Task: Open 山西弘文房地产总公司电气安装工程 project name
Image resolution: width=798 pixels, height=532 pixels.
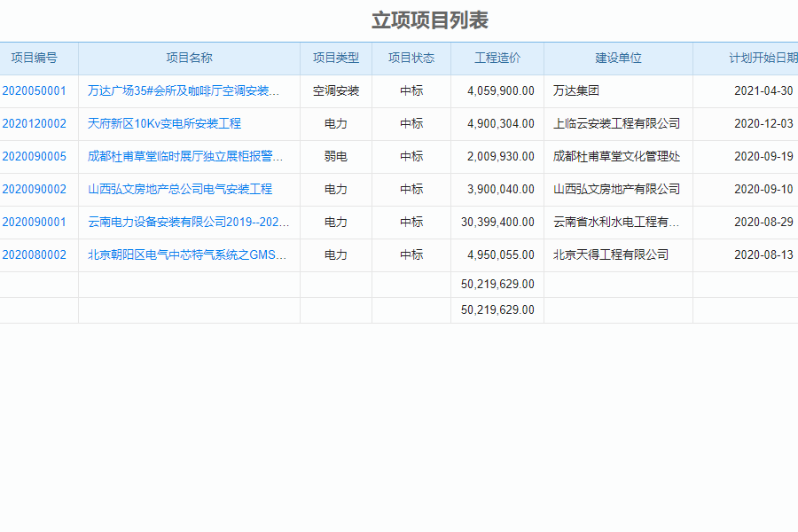Action: click(x=180, y=190)
